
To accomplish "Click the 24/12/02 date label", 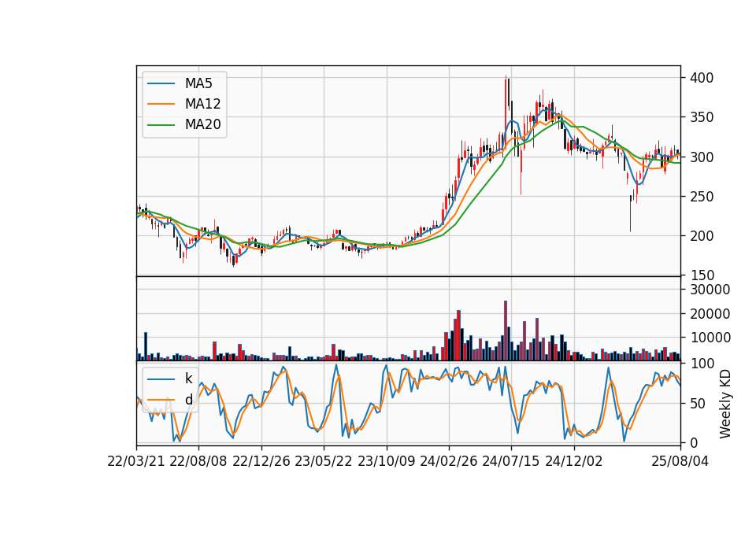I will click(x=574, y=461).
